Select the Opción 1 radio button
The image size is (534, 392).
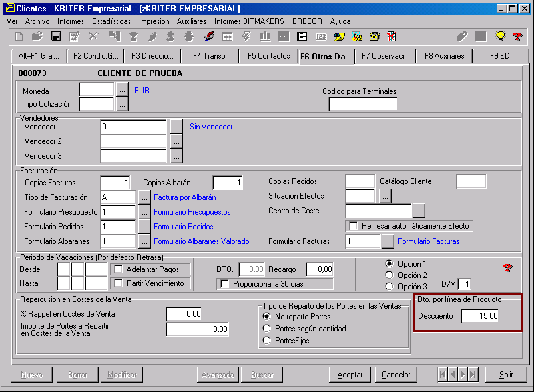point(389,264)
